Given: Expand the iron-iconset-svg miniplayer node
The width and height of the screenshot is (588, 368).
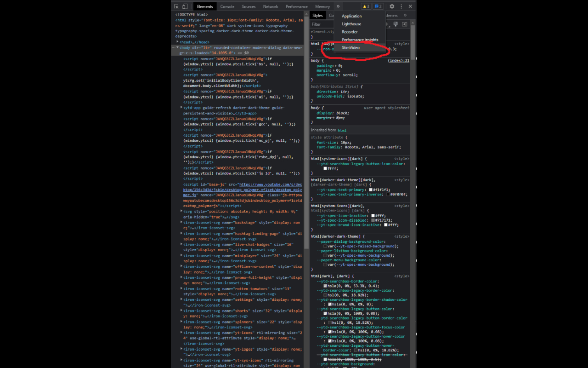Looking at the screenshot, I should (x=181, y=255).
